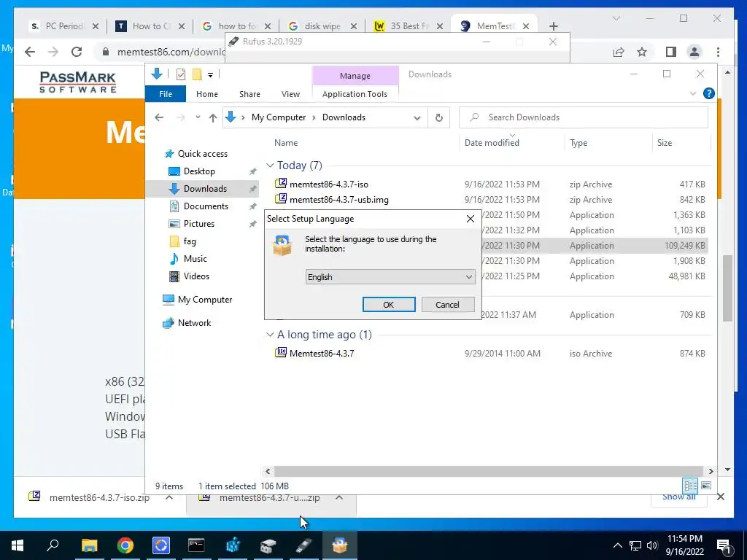Open the File menu in Explorer
This screenshot has height=560, width=747.
[166, 94]
